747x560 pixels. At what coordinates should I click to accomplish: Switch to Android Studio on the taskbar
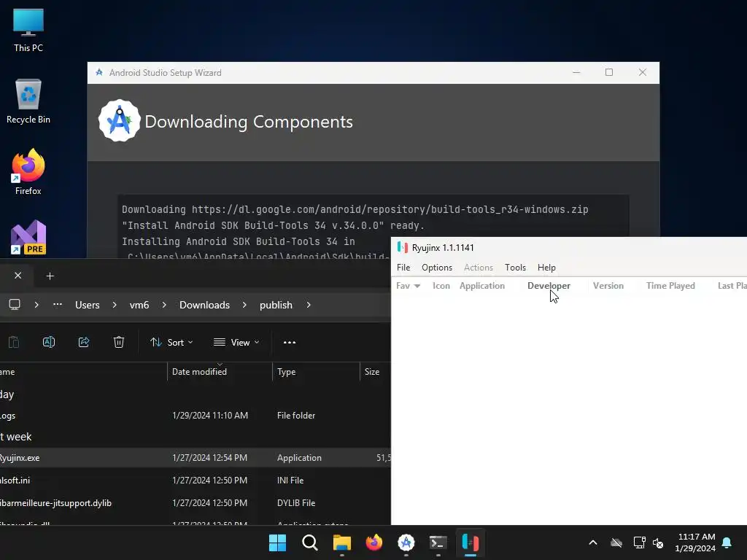click(406, 542)
